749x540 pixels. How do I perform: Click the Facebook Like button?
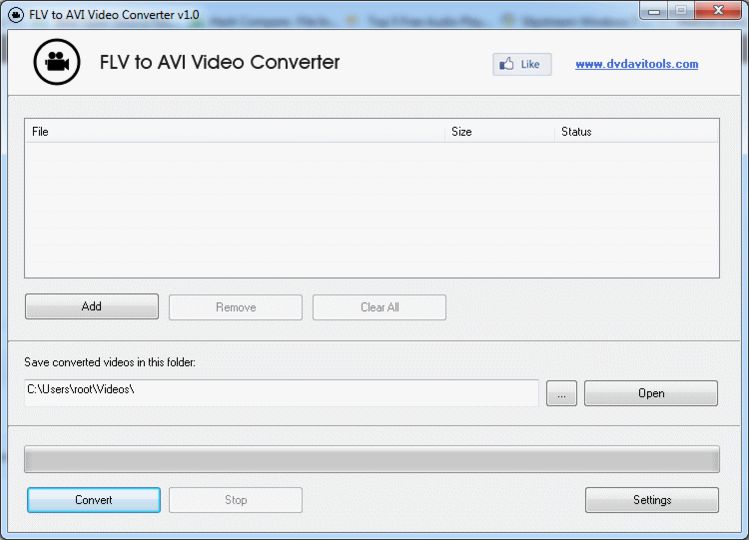522,64
